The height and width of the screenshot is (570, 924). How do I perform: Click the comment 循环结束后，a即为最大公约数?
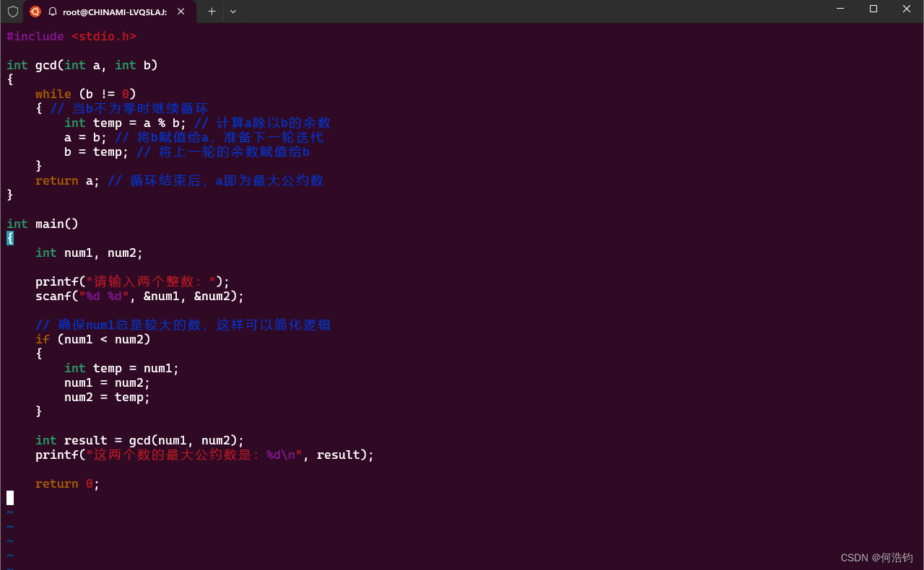point(216,180)
